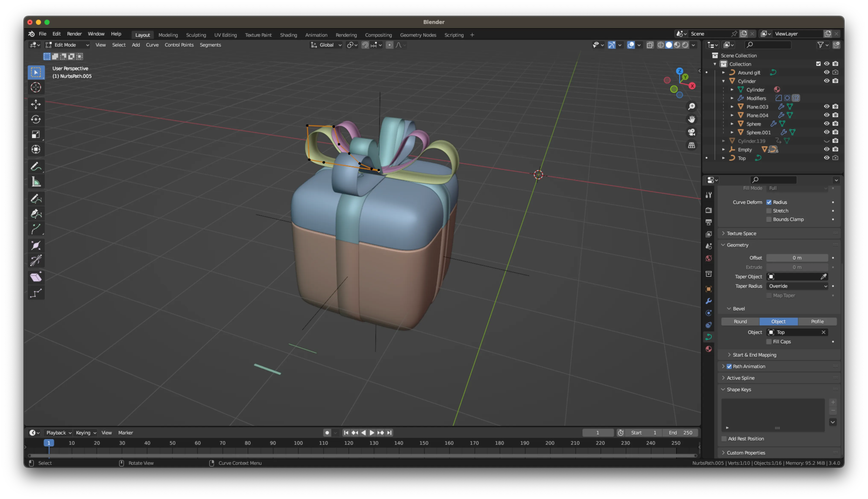868x499 pixels.
Task: Select the Tilt tool
Action: (x=36, y=261)
